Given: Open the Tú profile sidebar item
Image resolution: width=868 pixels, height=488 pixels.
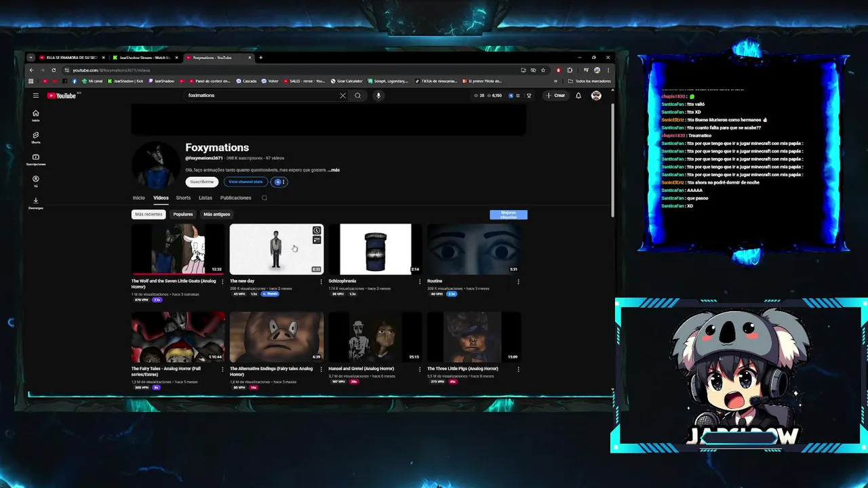Looking at the screenshot, I should click(36, 181).
